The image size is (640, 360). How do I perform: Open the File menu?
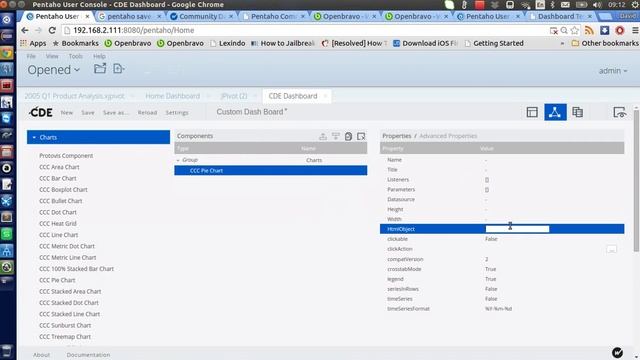31,56
